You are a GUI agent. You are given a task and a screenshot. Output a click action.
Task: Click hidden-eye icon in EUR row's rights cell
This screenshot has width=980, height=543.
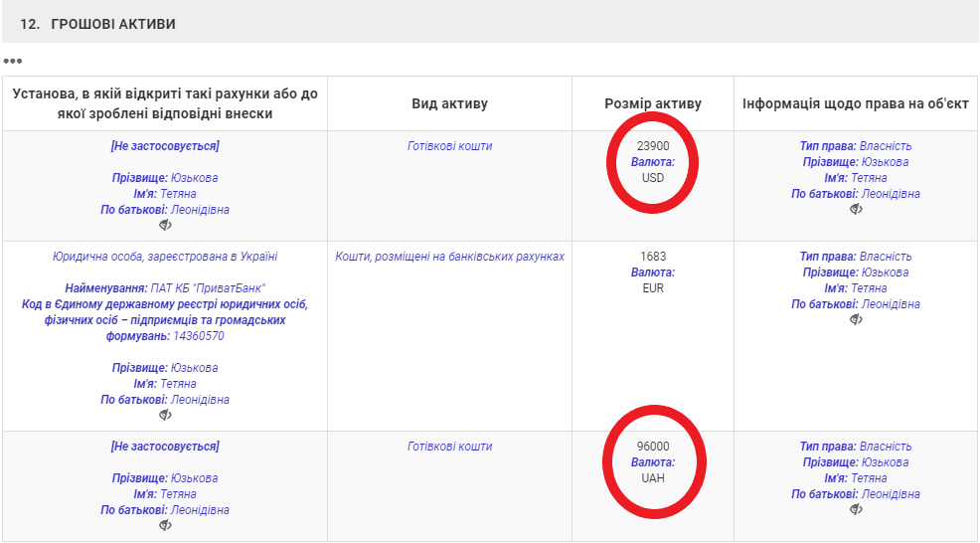coord(856,320)
